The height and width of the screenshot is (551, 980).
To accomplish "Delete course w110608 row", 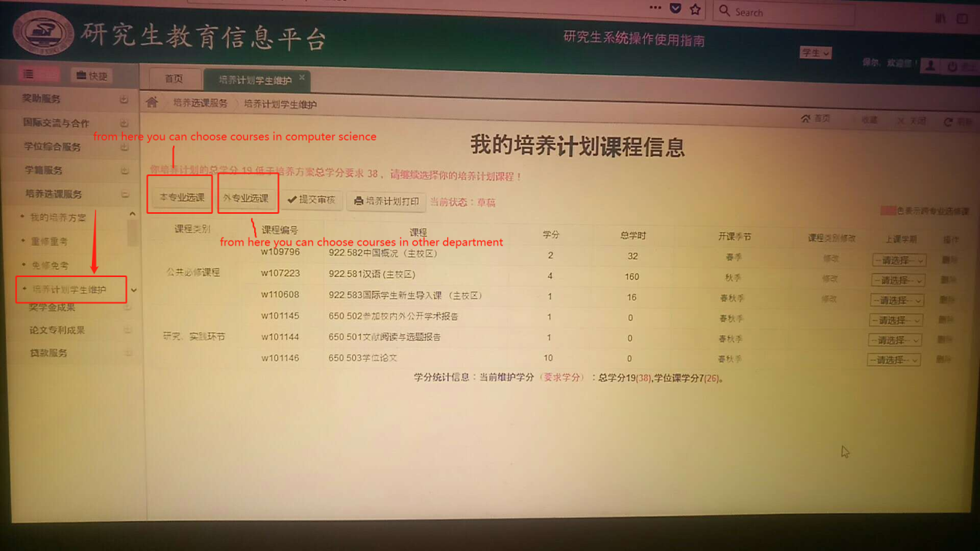I will 947,300.
